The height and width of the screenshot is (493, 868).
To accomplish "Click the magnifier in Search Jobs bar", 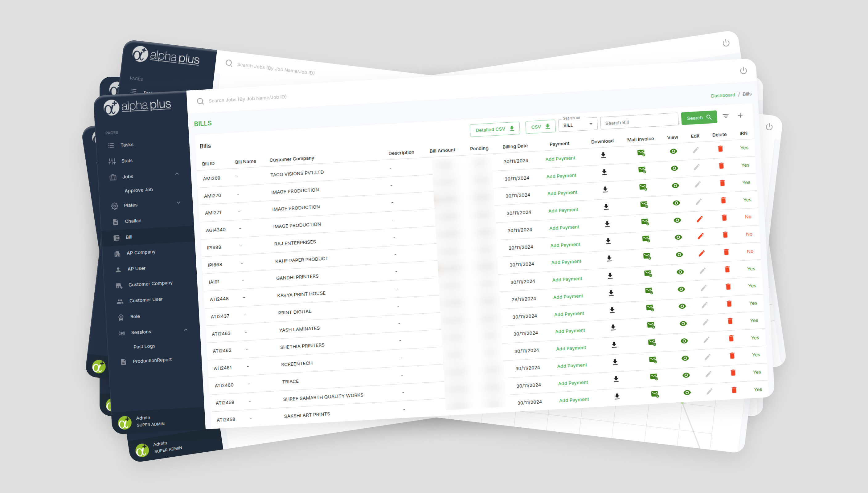I will (x=200, y=101).
